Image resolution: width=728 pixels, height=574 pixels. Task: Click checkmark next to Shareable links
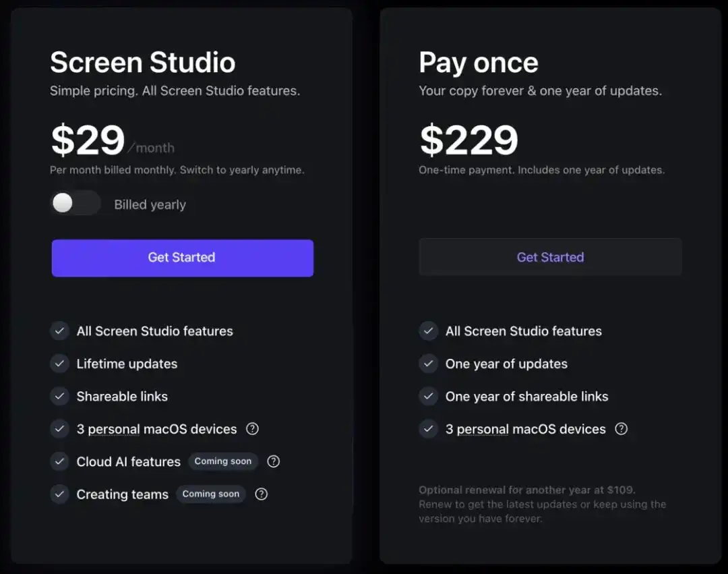[60, 396]
